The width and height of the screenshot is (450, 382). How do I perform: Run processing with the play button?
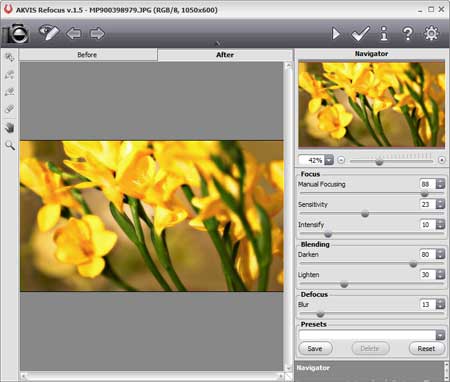click(x=336, y=34)
